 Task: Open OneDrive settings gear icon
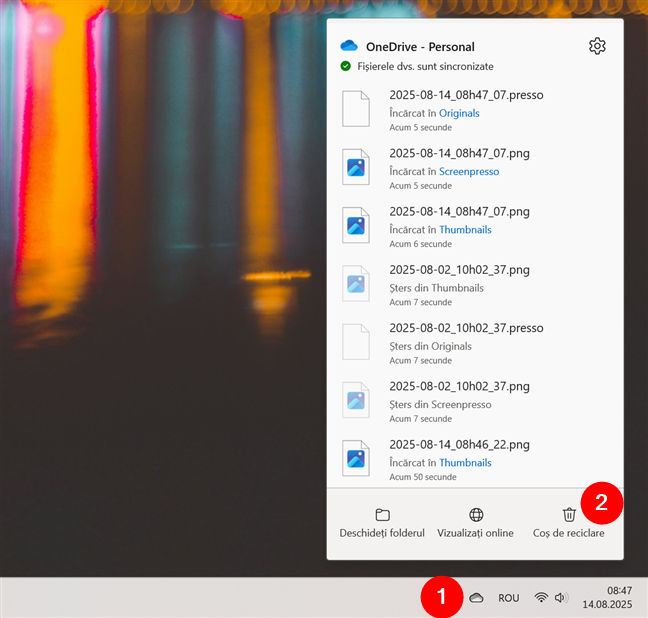click(x=597, y=46)
